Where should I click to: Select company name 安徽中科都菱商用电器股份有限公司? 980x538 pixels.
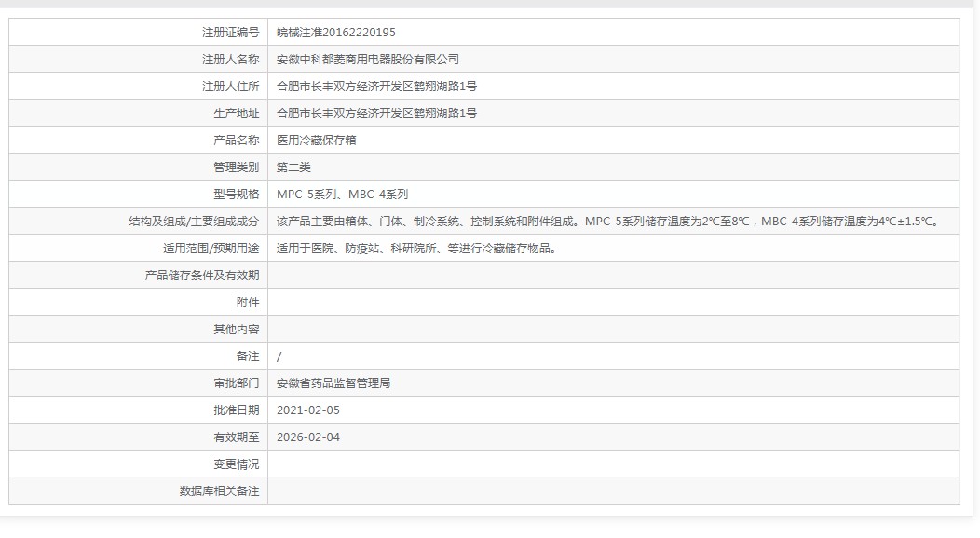click(x=367, y=60)
